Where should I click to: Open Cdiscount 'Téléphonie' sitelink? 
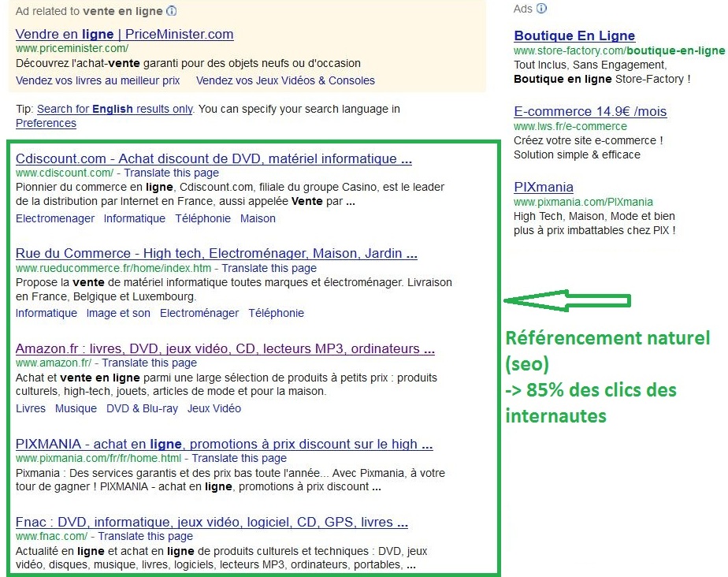[x=202, y=218]
